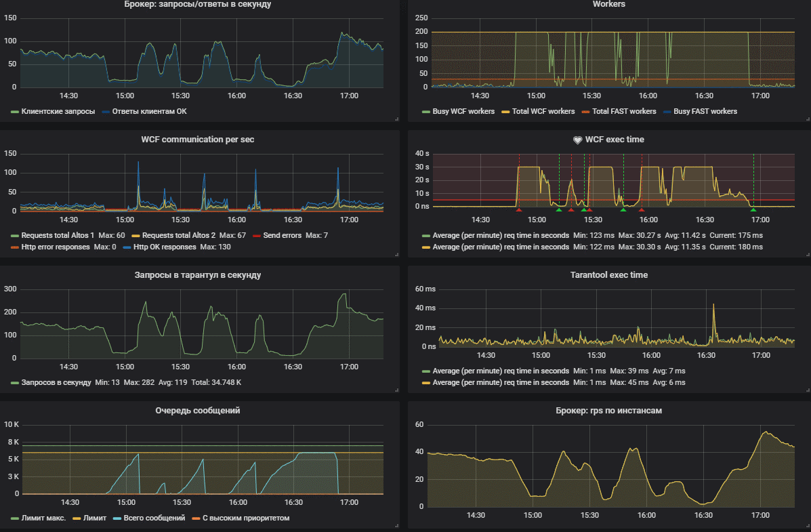This screenshot has width=811, height=532.
Task: Click the last green marker on WCF exec time
Action: click(753, 209)
